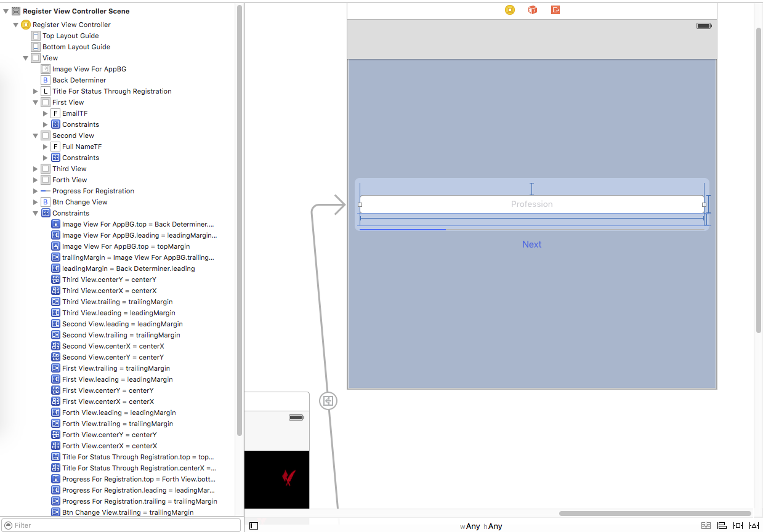The image size is (763, 532).
Task: Expand the EmailTF node
Action: (x=45, y=113)
